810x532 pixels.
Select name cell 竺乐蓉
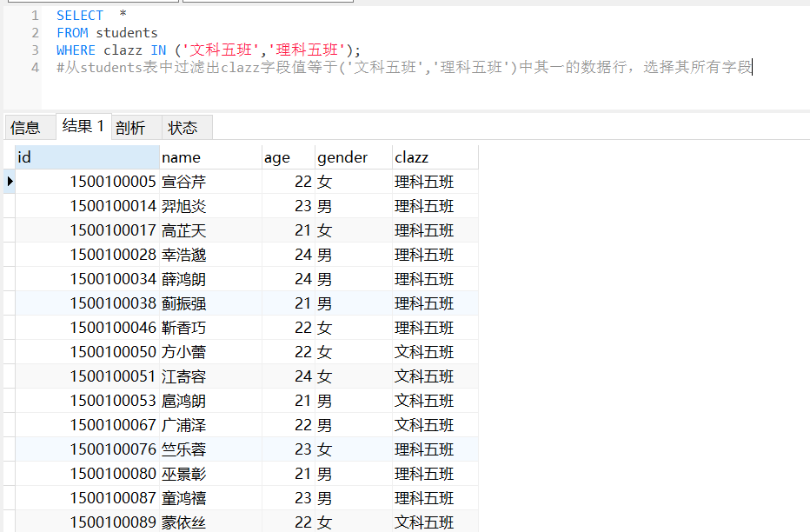point(210,449)
